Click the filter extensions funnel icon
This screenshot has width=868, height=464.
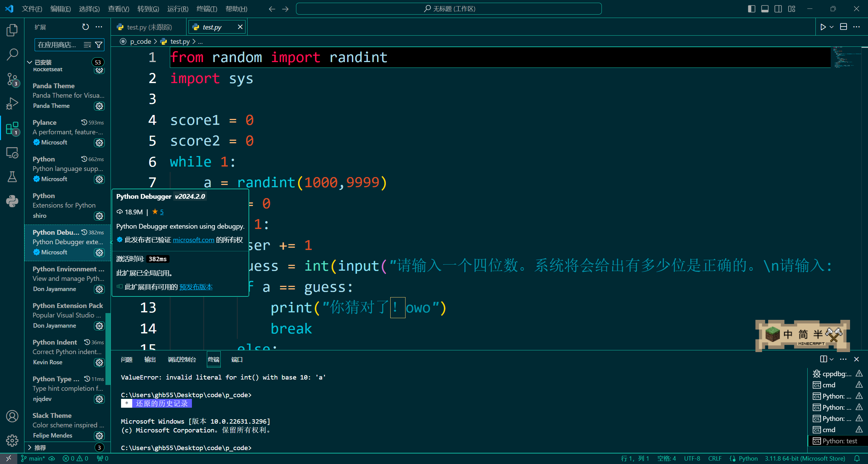coord(99,45)
